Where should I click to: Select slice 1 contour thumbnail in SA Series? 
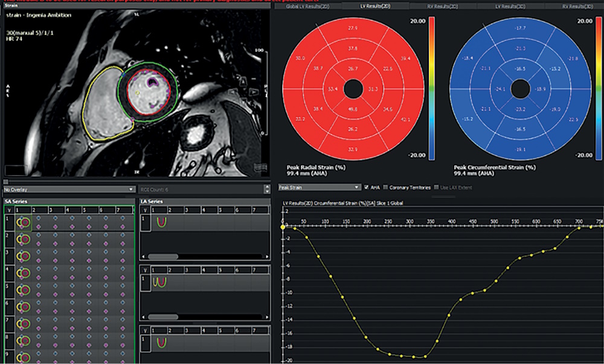24,222
